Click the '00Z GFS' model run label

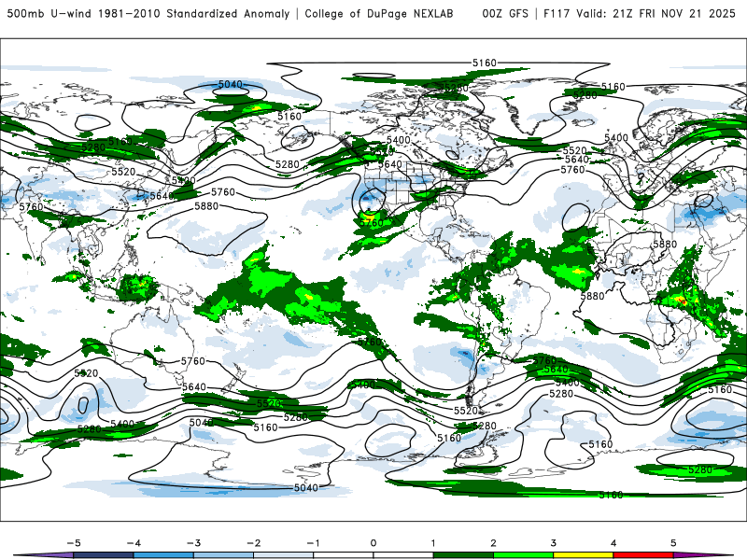[x=505, y=13]
